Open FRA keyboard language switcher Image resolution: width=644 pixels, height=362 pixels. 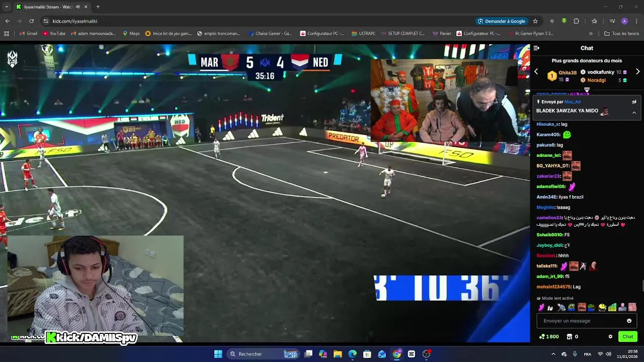(588, 354)
